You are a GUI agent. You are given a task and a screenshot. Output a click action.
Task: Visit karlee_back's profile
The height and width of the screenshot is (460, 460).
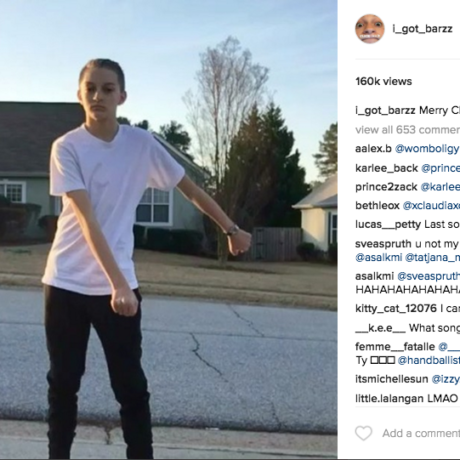click(x=386, y=168)
